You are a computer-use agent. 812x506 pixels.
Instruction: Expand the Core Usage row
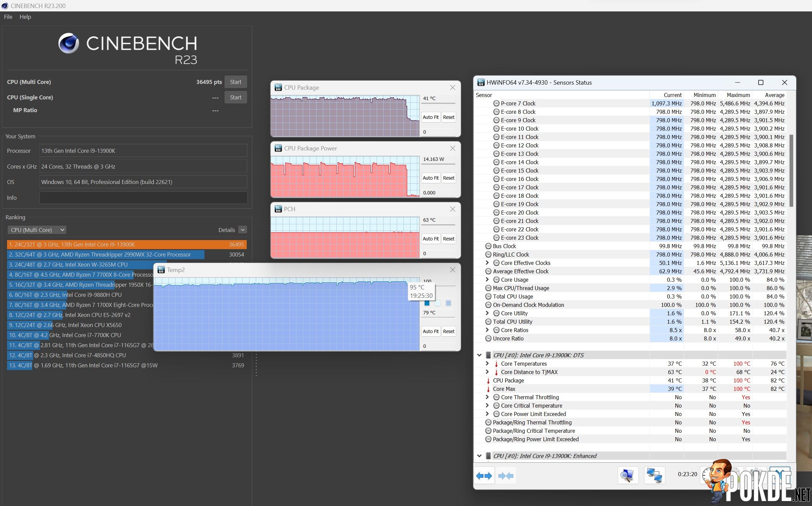coord(487,280)
